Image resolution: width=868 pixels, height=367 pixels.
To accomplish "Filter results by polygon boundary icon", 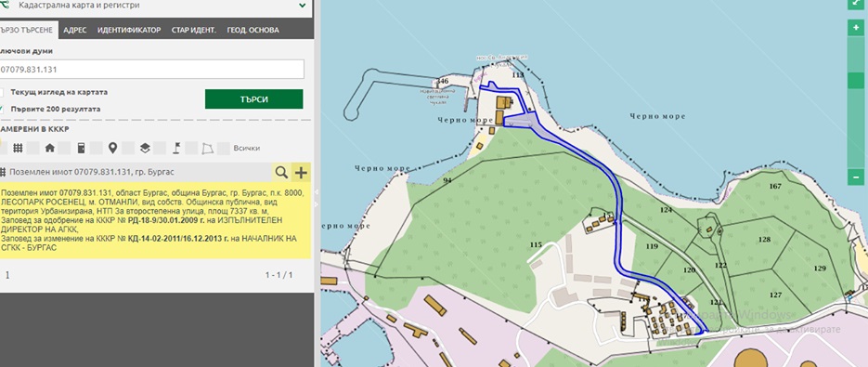I will click(208, 148).
